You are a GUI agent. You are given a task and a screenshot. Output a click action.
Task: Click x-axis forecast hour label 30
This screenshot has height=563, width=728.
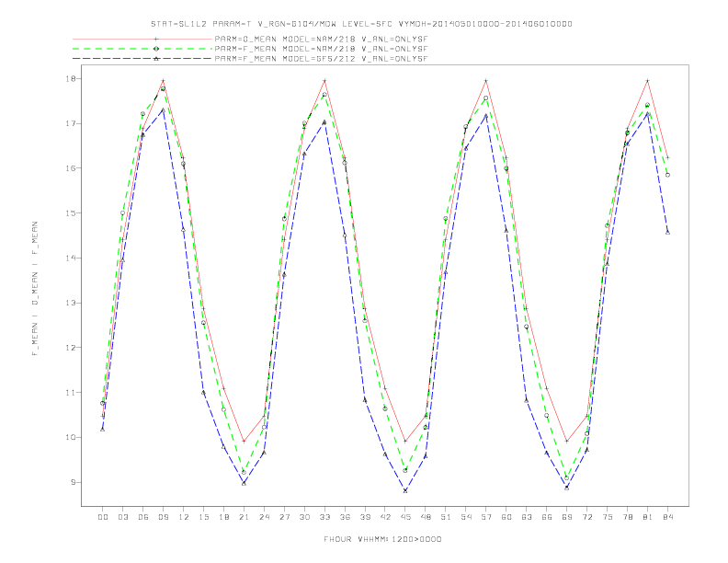coord(304,517)
